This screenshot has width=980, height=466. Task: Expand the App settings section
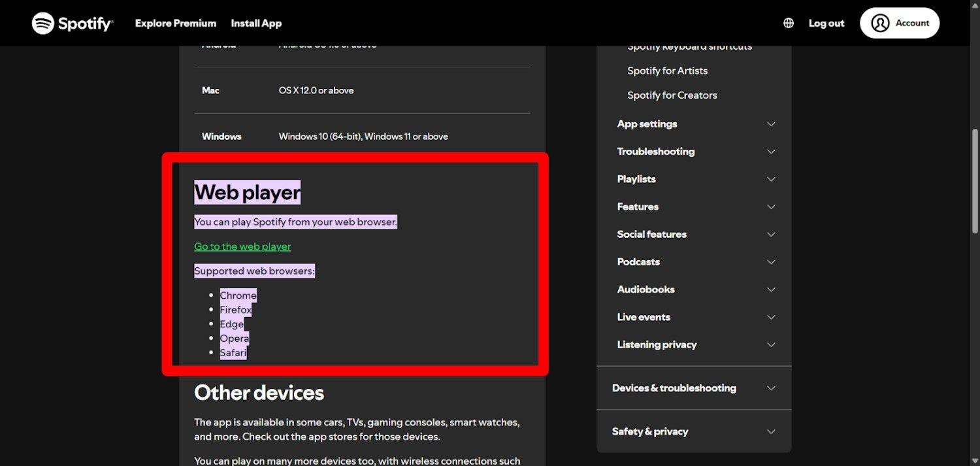click(x=647, y=124)
